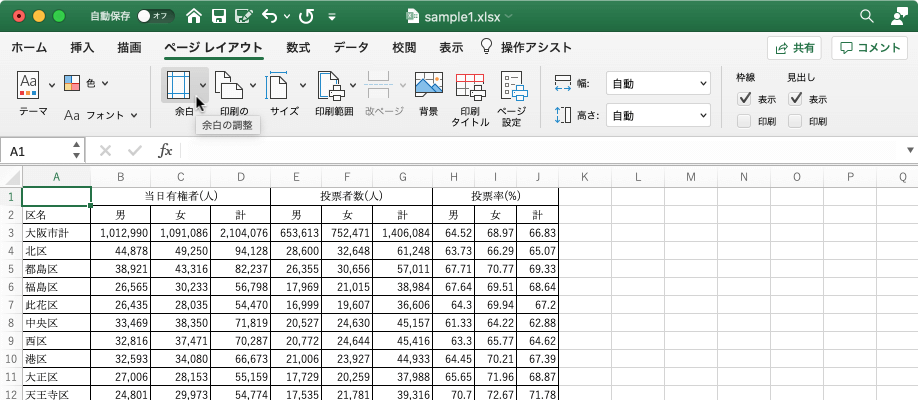This screenshot has width=918, height=400.
Task: Open search with magnifier icon
Action: [x=866, y=16]
